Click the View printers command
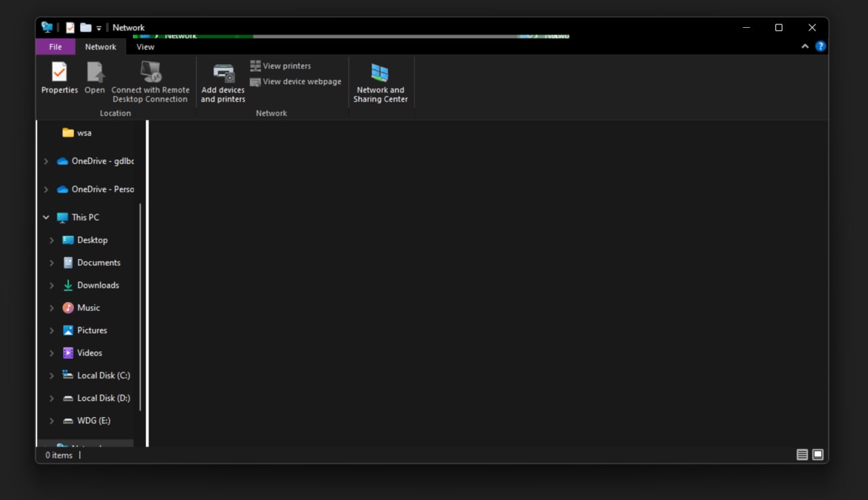 click(281, 66)
